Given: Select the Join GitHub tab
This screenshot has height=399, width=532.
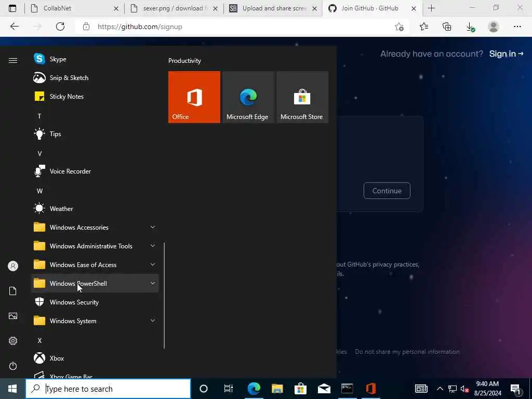Looking at the screenshot, I should (373, 8).
